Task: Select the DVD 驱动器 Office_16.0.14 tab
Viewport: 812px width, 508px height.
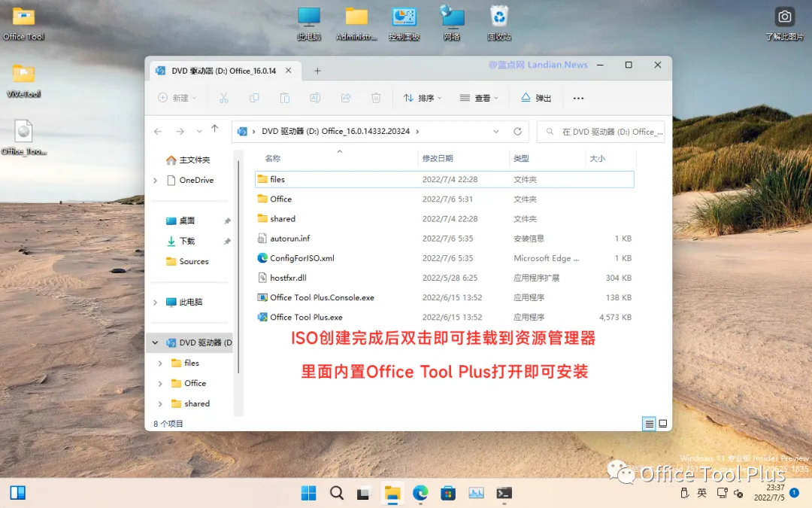Action: tap(224, 71)
